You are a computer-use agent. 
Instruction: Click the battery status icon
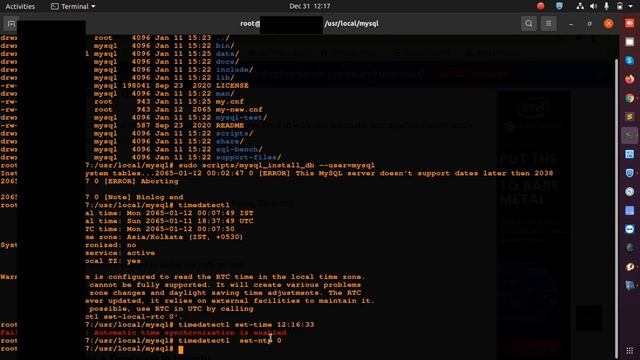(x=620, y=6)
